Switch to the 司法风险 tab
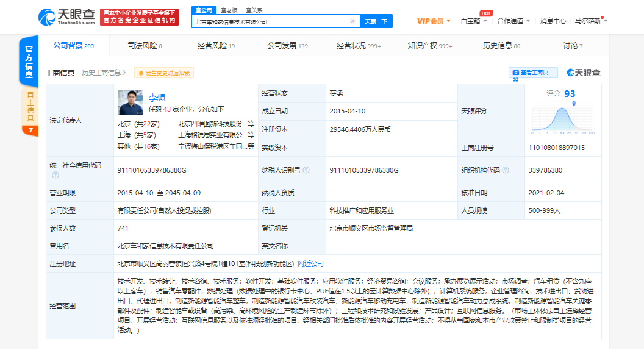The height and width of the screenshot is (349, 644). tap(145, 46)
